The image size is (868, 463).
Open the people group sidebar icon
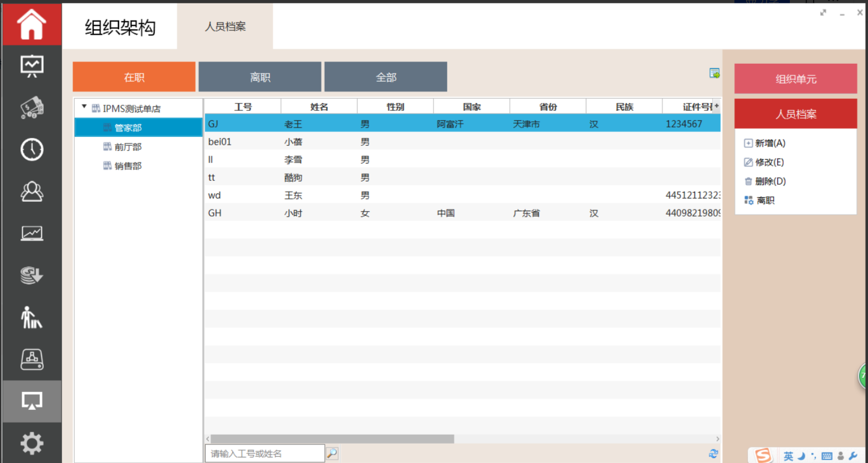tap(32, 191)
